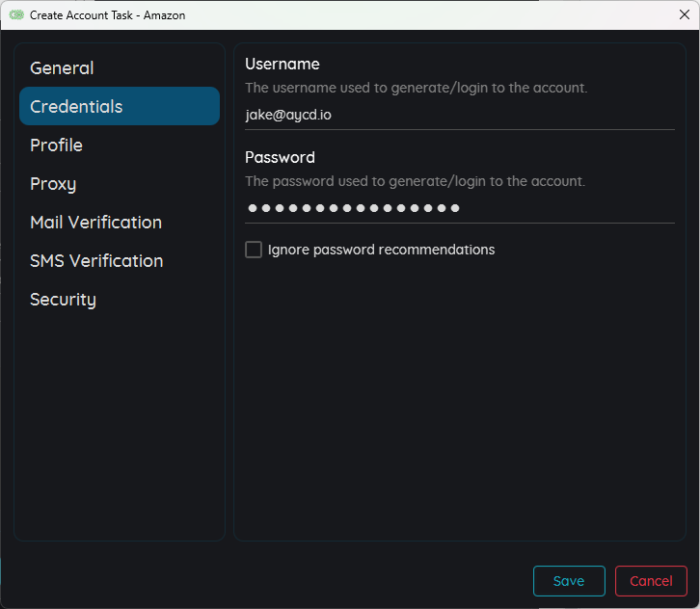Click the 'Create Account Task - Amazon' title

point(107,15)
